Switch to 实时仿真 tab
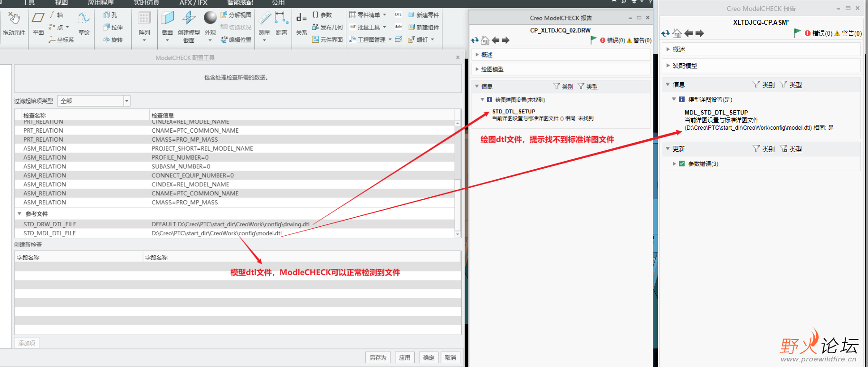868x367 pixels. [146, 3]
